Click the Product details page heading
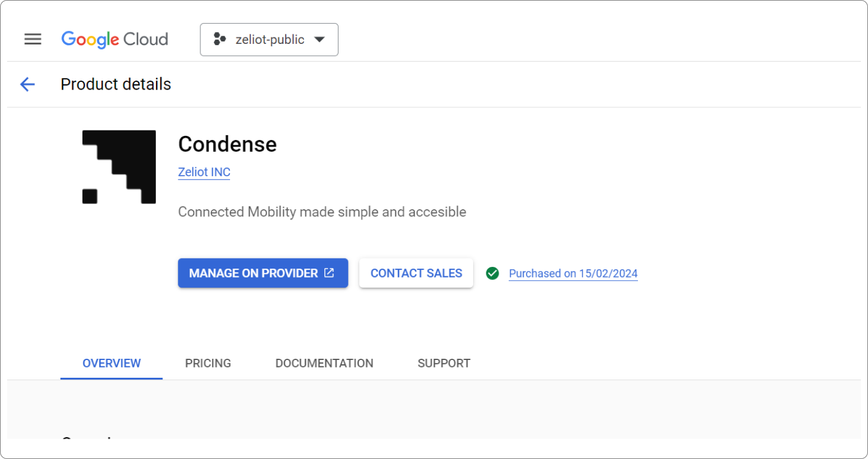 pos(116,84)
